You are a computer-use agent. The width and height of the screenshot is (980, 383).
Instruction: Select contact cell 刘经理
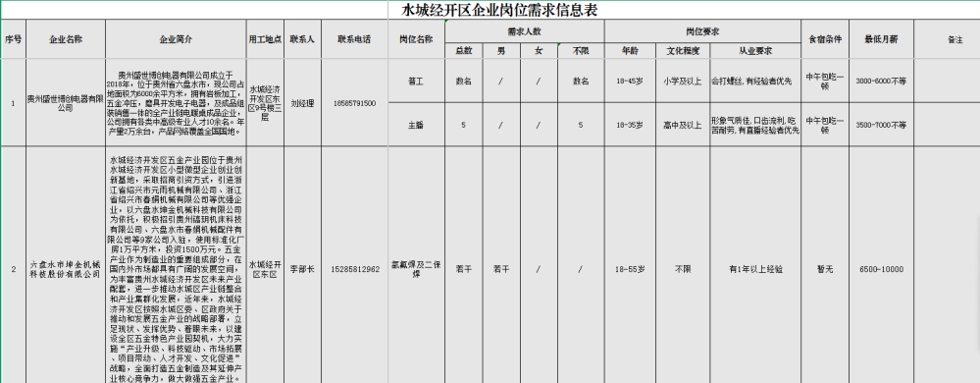coord(302,103)
